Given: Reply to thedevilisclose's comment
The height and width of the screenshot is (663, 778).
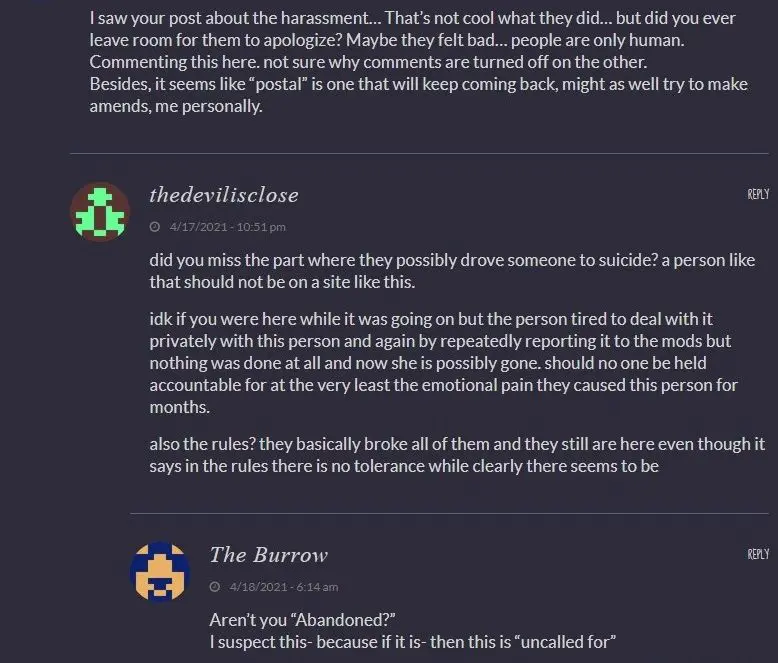Looking at the screenshot, I should (758, 194).
